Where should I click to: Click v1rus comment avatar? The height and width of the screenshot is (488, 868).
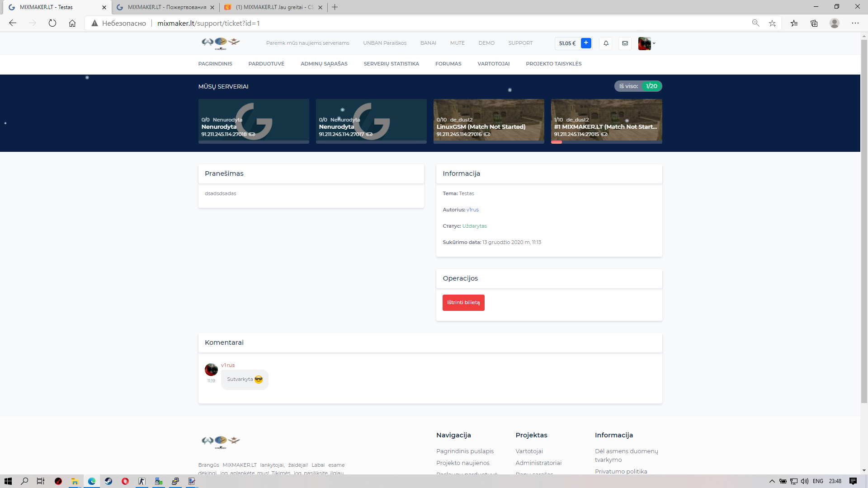(x=211, y=370)
